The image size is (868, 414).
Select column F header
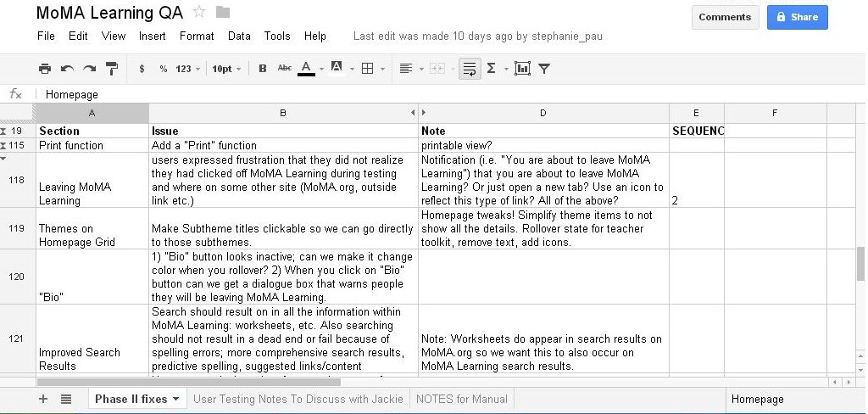point(775,113)
